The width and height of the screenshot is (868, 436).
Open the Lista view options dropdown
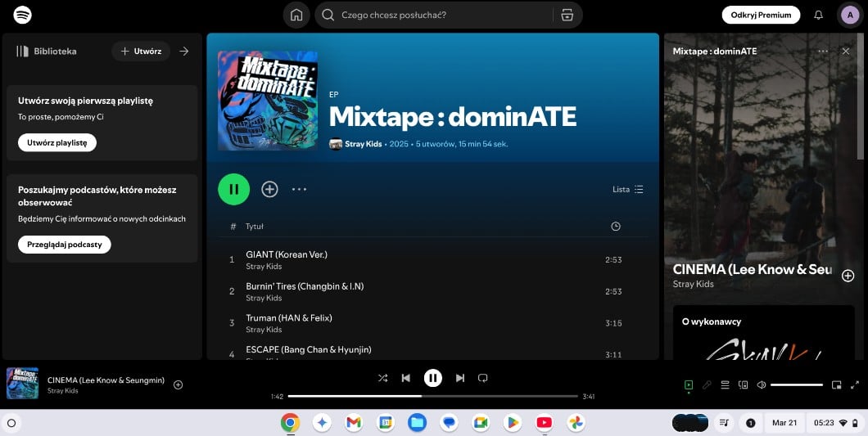[628, 189]
